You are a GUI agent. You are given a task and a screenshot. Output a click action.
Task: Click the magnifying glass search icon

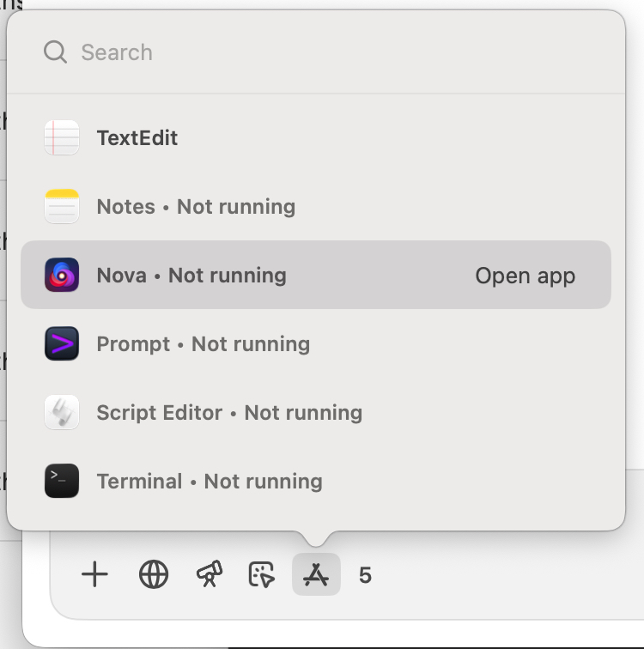click(56, 52)
